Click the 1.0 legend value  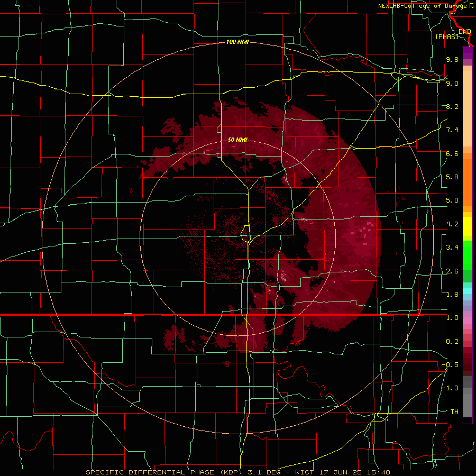[x=452, y=318]
